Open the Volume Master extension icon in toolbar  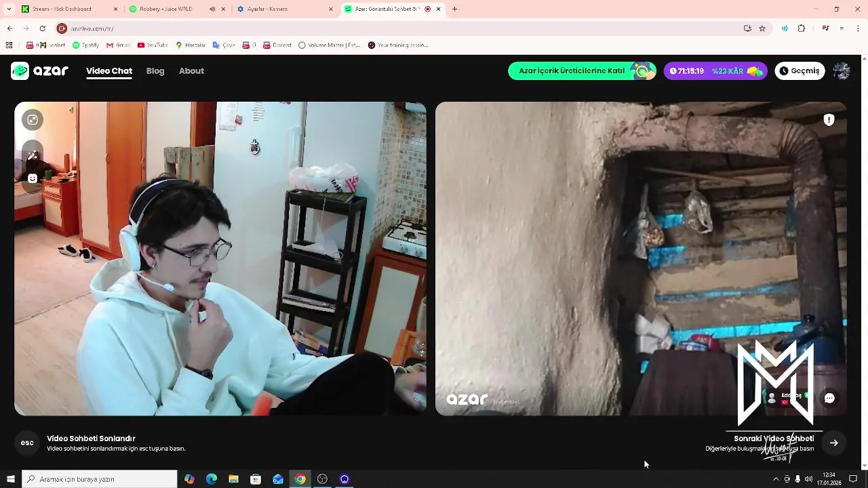pos(785,28)
